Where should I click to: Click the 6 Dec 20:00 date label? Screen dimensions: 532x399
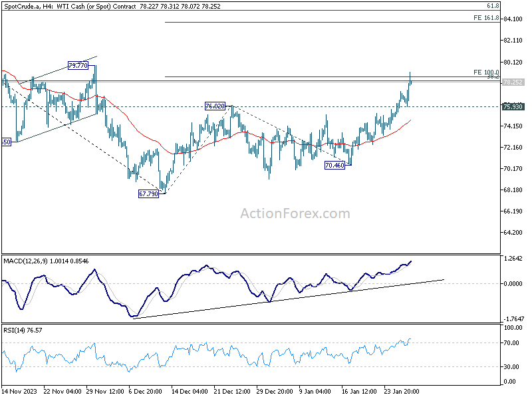click(x=146, y=391)
